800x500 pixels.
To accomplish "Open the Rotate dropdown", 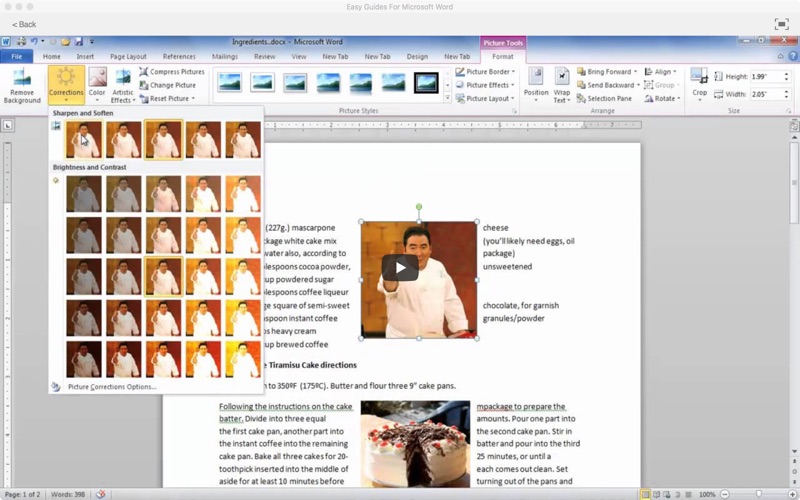I will 662,98.
